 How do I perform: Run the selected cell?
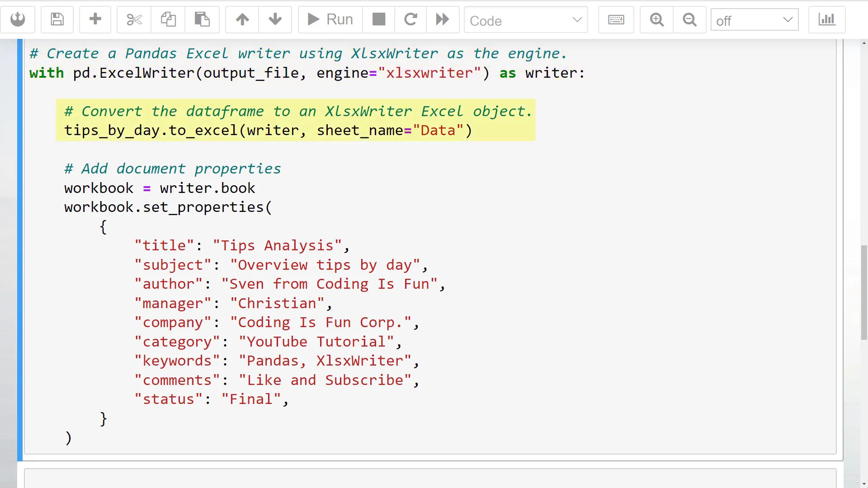coord(329,19)
